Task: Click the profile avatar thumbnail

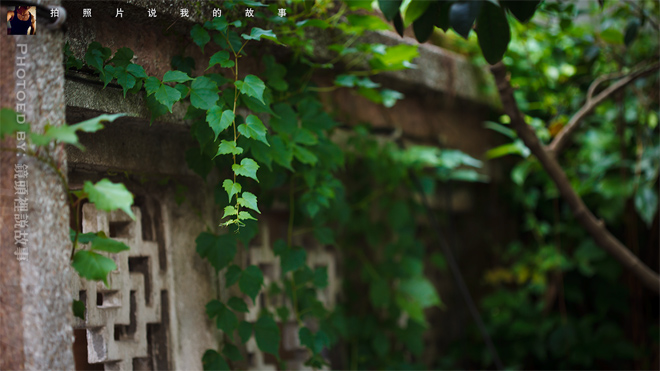Action: click(21, 20)
